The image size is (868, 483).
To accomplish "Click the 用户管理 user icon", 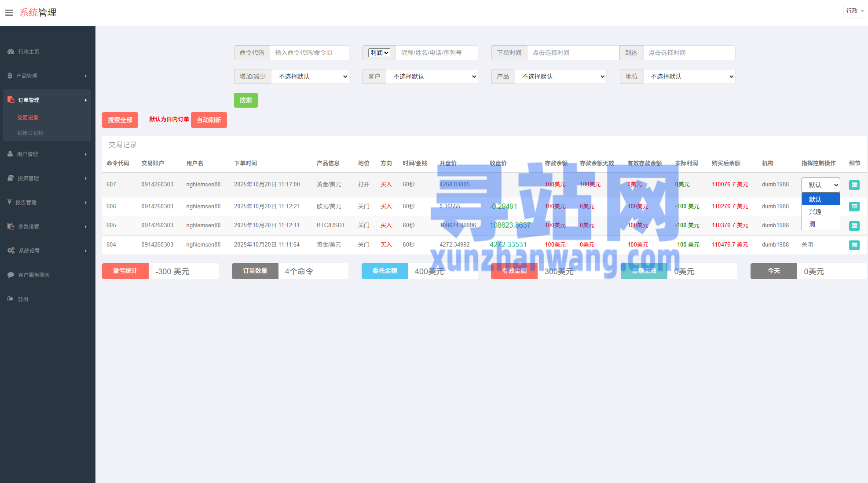I will click(10, 154).
